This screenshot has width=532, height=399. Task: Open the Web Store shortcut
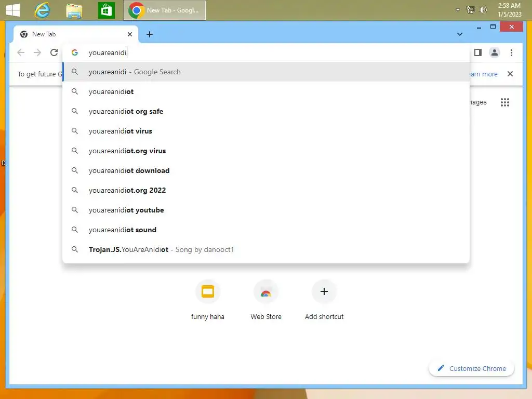[x=266, y=300]
